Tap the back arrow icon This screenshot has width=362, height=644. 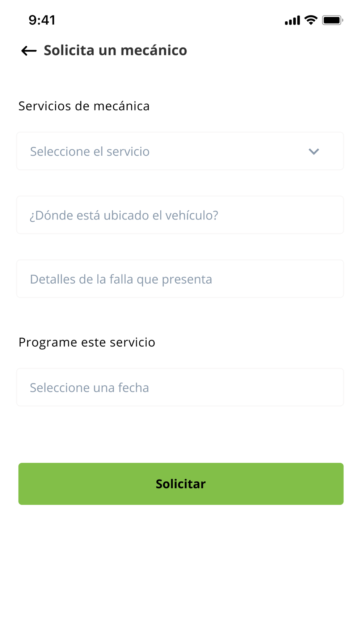[x=29, y=51]
